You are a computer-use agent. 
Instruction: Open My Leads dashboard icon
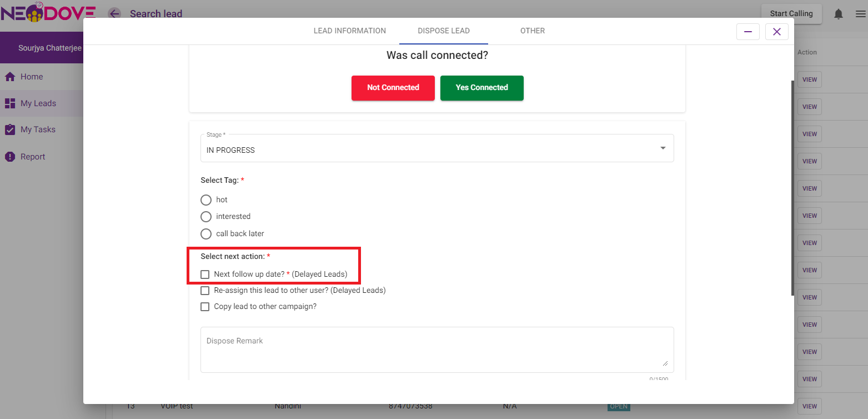(10, 103)
